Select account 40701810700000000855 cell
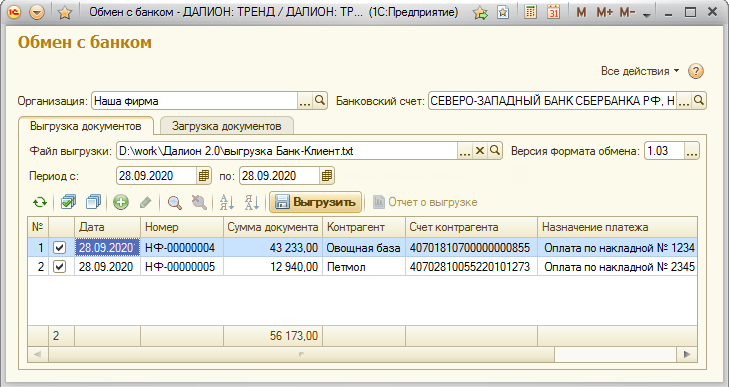 471,248
